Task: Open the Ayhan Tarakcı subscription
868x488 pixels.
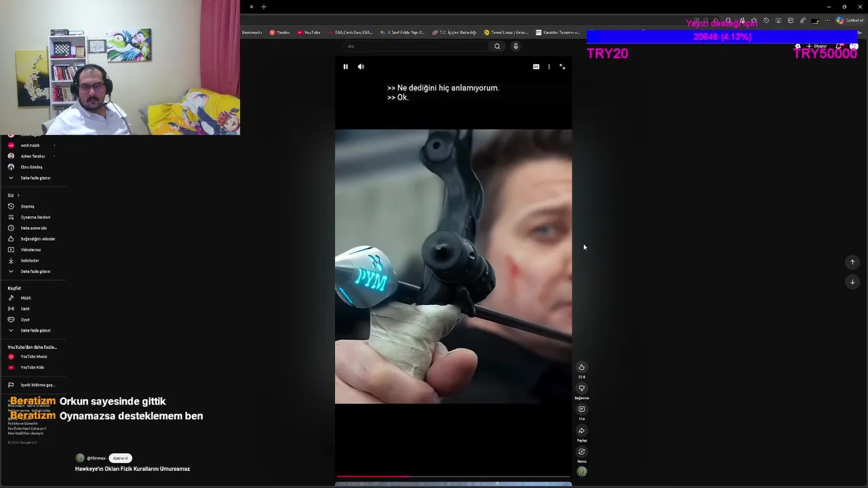Action: tap(33, 156)
